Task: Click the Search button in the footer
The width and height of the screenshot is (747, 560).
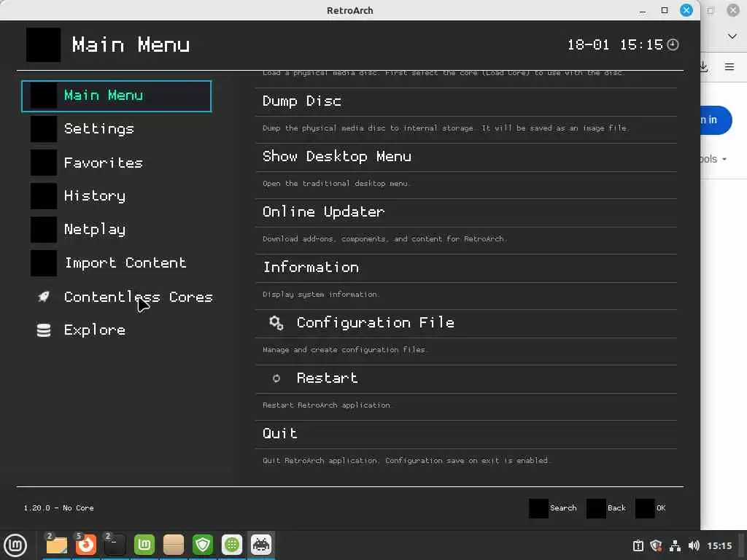Action: tap(553, 508)
